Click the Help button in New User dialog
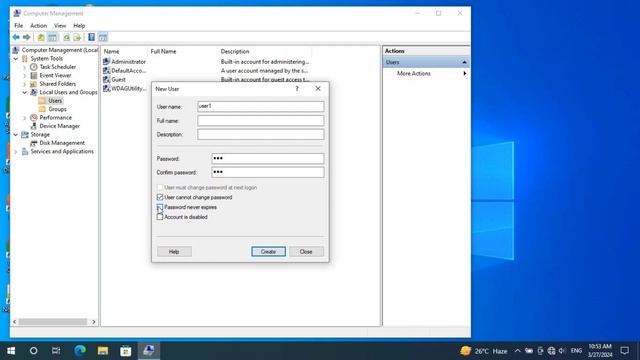 [174, 252]
